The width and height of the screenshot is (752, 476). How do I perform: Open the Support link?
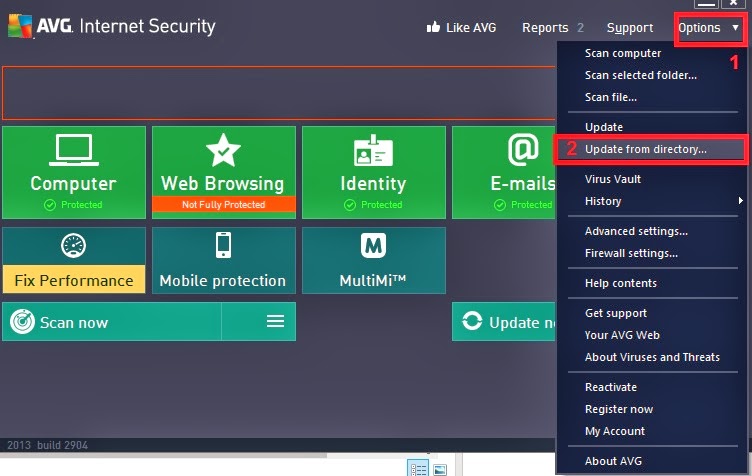[x=630, y=28]
